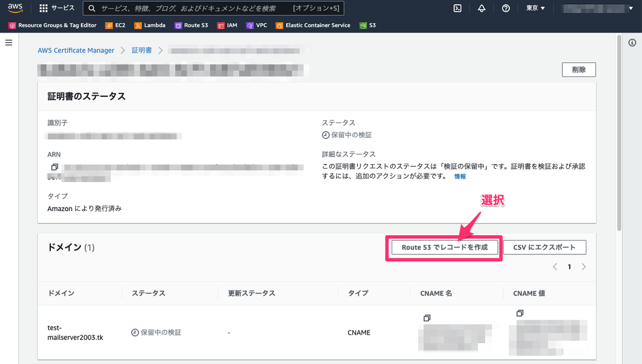The width and height of the screenshot is (642, 364).
Task: Click the 削除 button
Action: coord(579,69)
